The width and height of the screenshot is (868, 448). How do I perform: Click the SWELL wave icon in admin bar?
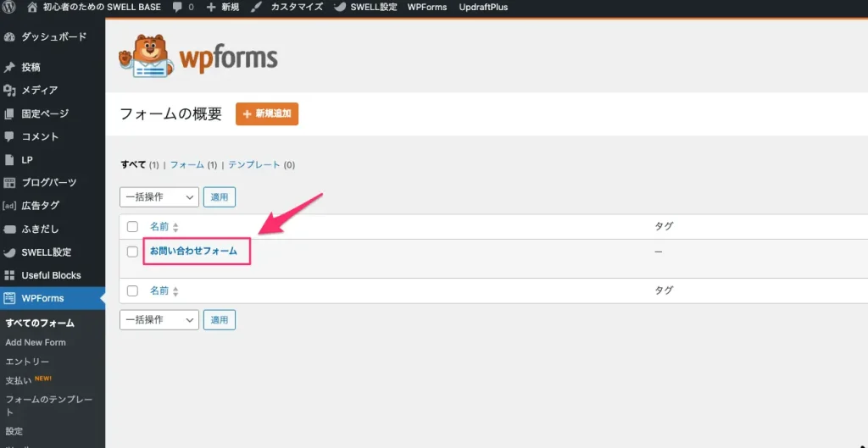point(341,8)
